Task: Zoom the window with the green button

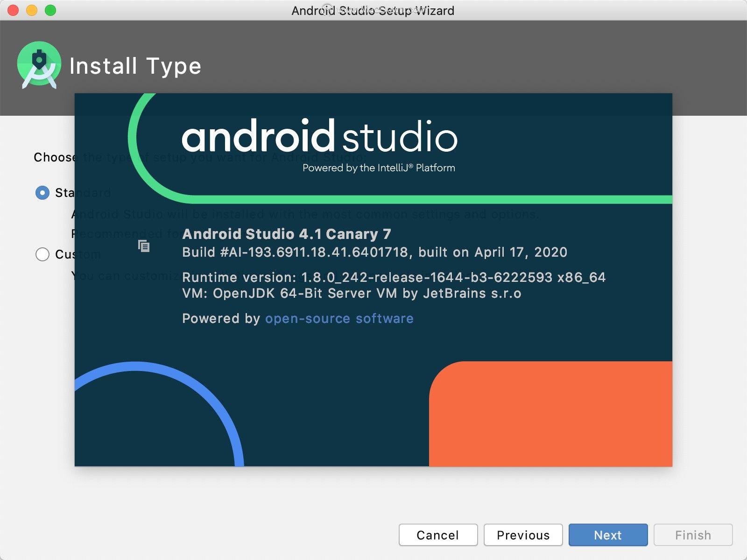Action: [50, 10]
